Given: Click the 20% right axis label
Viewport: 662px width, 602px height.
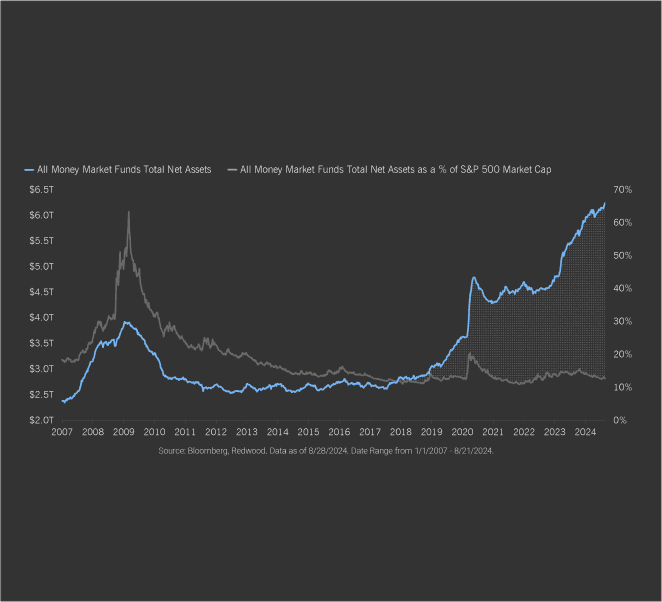Looking at the screenshot, I should (x=623, y=354).
